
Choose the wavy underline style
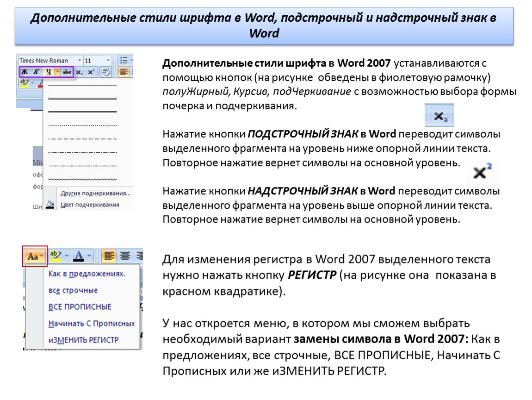(82, 179)
